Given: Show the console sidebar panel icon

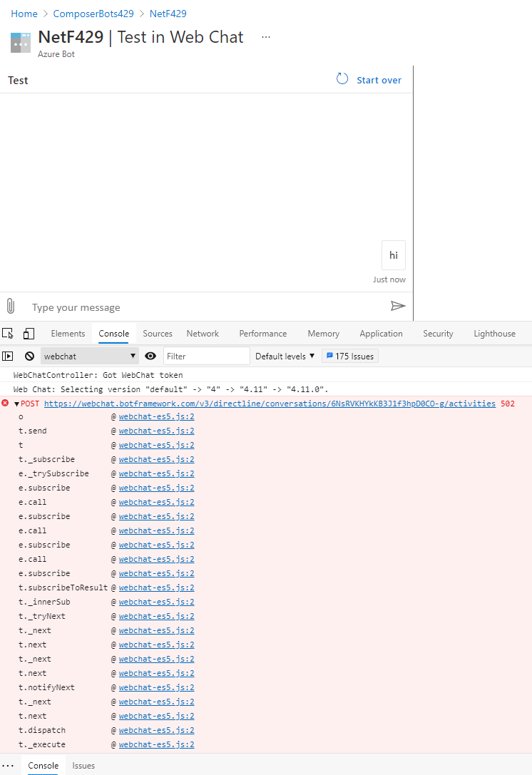Looking at the screenshot, I should [x=7, y=356].
